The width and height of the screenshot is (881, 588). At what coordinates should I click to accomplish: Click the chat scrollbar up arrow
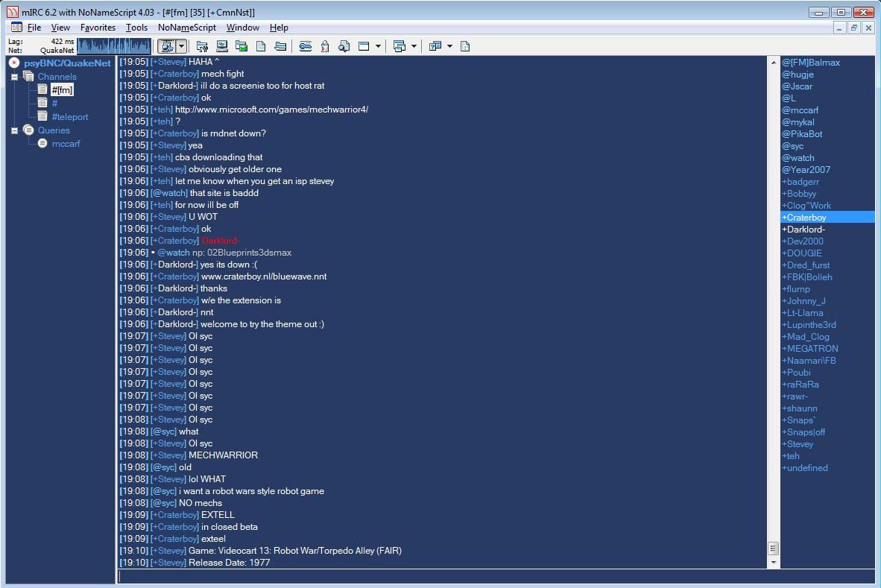pos(774,63)
